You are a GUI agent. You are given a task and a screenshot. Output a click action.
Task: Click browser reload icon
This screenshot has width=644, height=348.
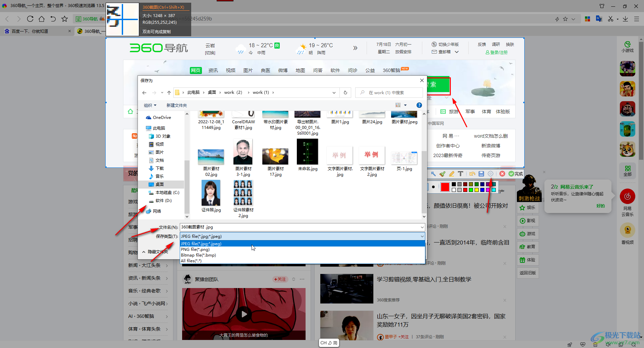30,19
